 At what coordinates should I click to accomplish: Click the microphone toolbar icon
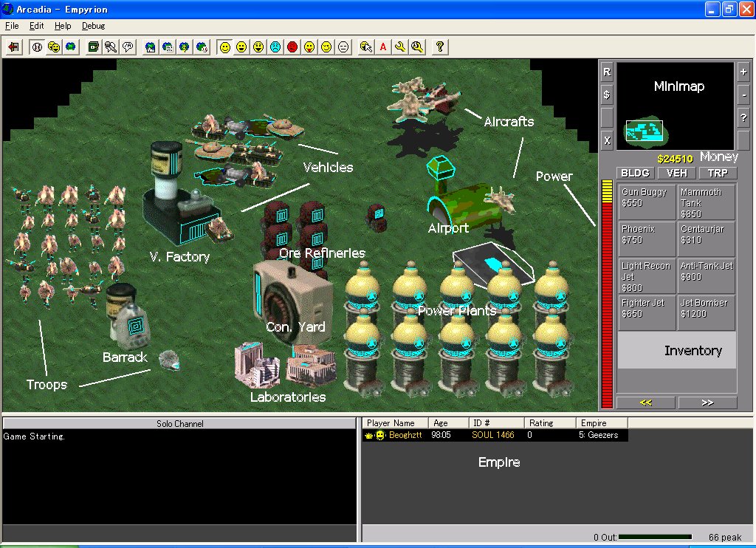111,47
